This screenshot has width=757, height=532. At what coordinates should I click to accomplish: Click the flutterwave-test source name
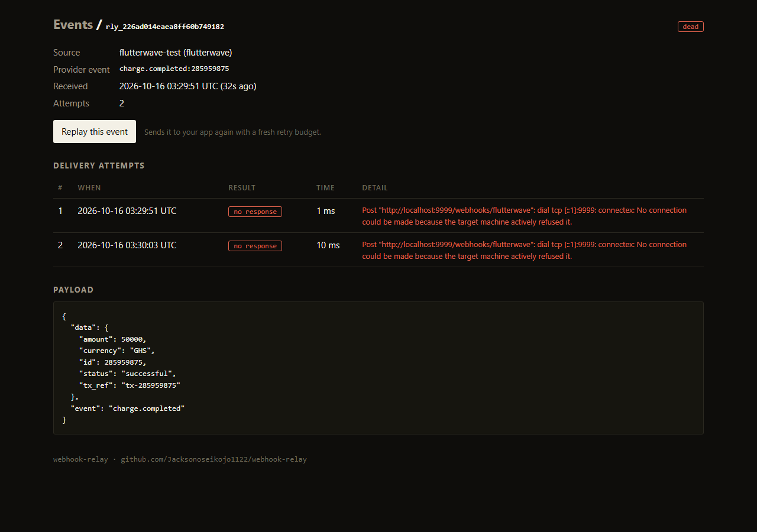[176, 53]
